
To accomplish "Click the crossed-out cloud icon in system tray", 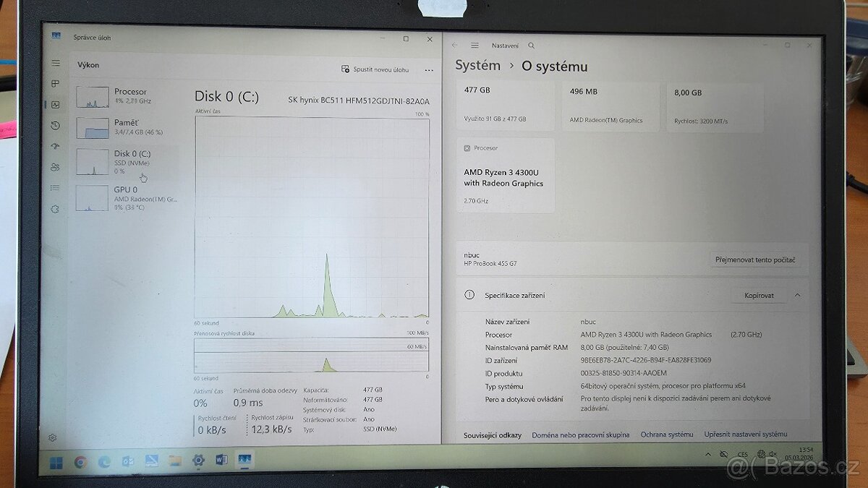I will [723, 454].
